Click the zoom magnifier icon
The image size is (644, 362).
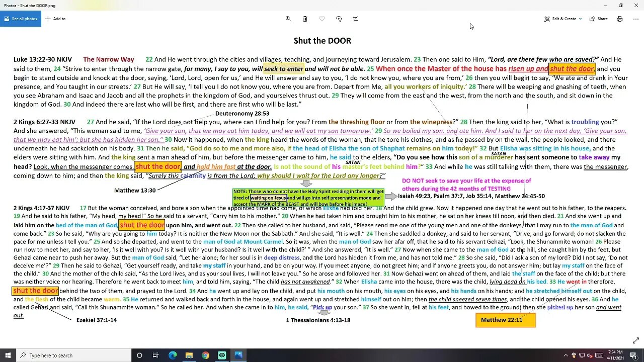(x=288, y=19)
